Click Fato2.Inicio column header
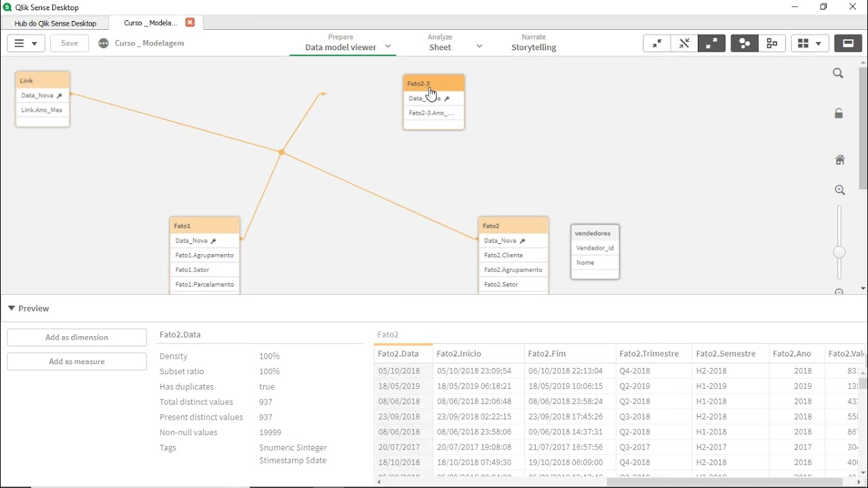 pyautogui.click(x=479, y=354)
